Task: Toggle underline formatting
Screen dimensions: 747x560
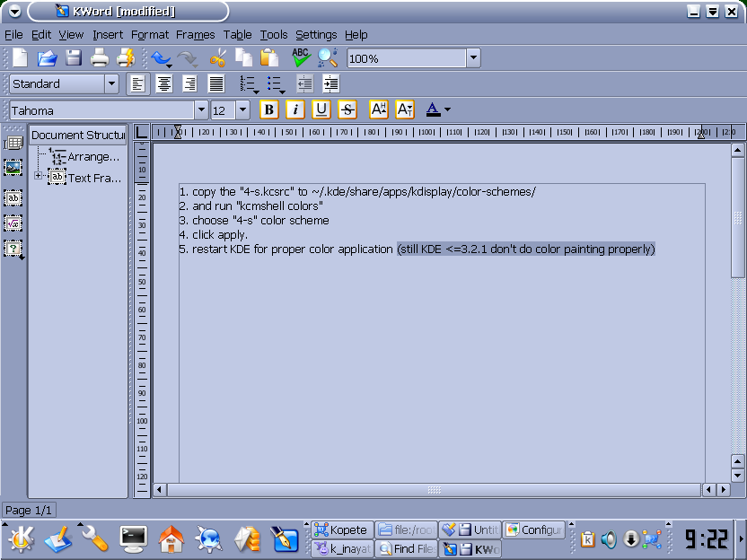Action: [x=321, y=110]
